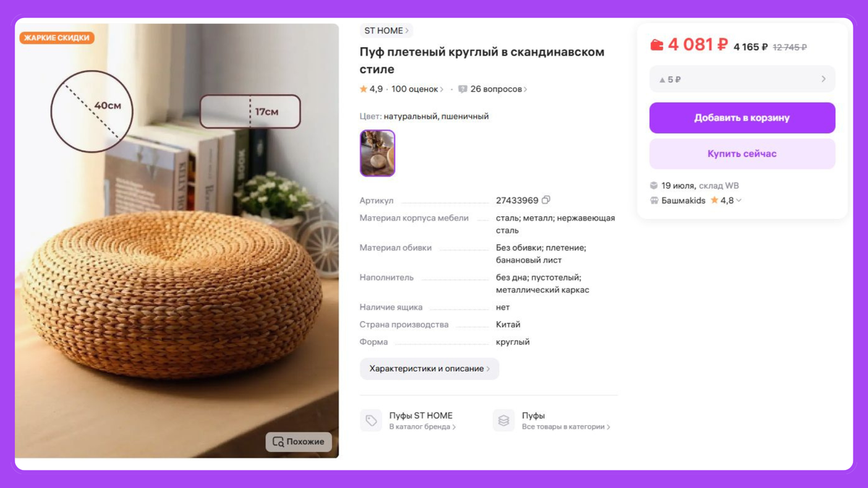Image resolution: width=868 pixels, height=488 pixels.
Task: Click the brand tag icon for Пуфы ST HOME
Action: click(371, 421)
